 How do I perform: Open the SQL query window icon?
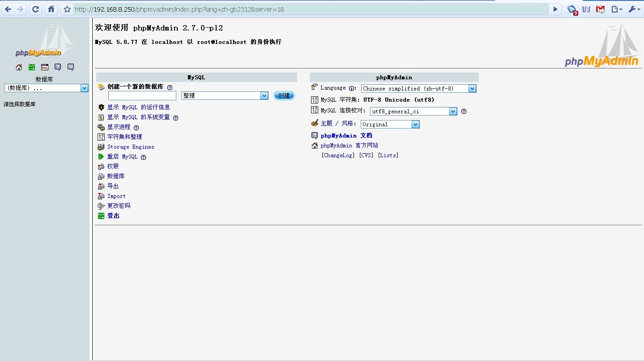coord(45,67)
